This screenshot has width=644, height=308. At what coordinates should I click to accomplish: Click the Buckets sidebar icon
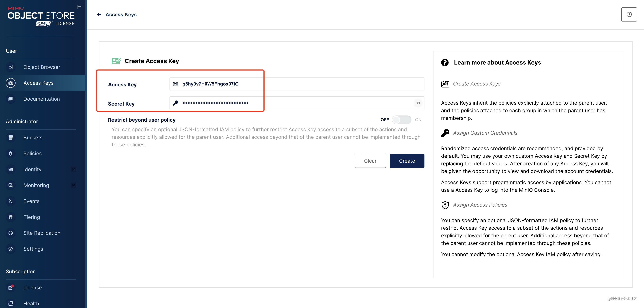pyautogui.click(x=10, y=138)
